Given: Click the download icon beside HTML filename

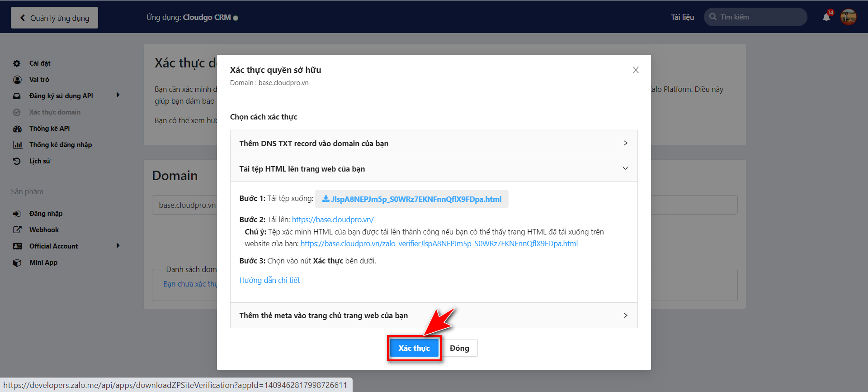Looking at the screenshot, I should pos(325,199).
